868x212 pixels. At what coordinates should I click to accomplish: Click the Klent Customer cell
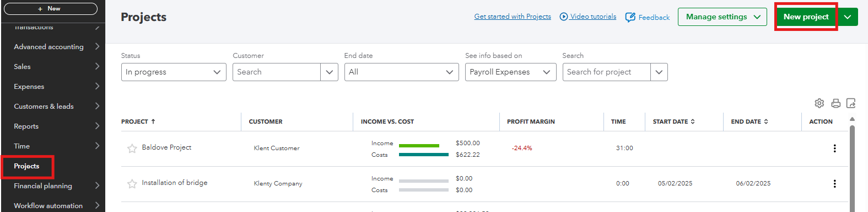coord(277,148)
